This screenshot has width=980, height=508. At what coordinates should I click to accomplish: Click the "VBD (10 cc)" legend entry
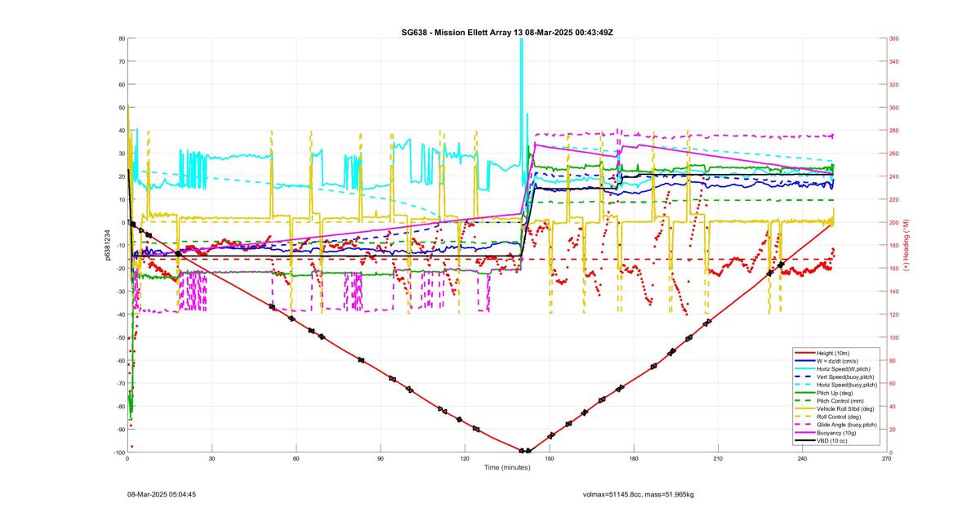(833, 441)
